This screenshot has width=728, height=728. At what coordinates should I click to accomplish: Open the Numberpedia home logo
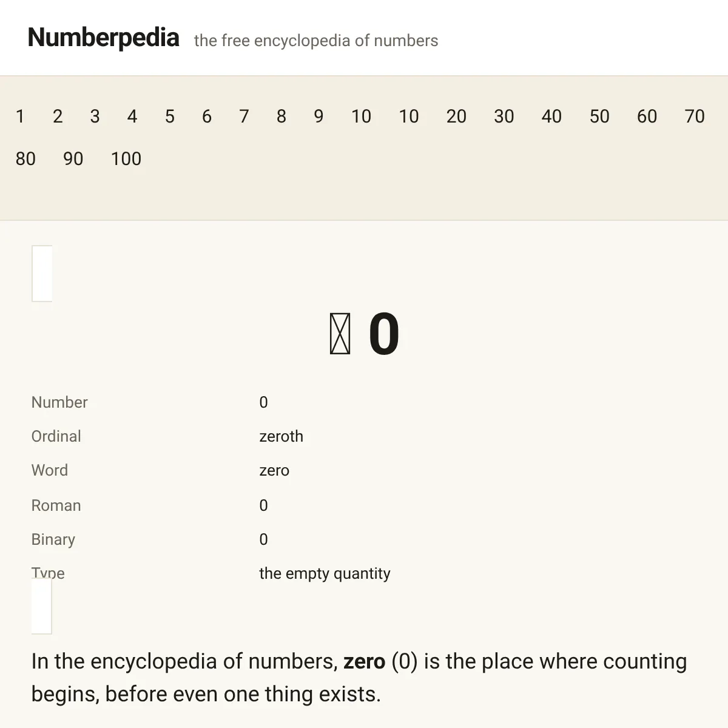(104, 38)
